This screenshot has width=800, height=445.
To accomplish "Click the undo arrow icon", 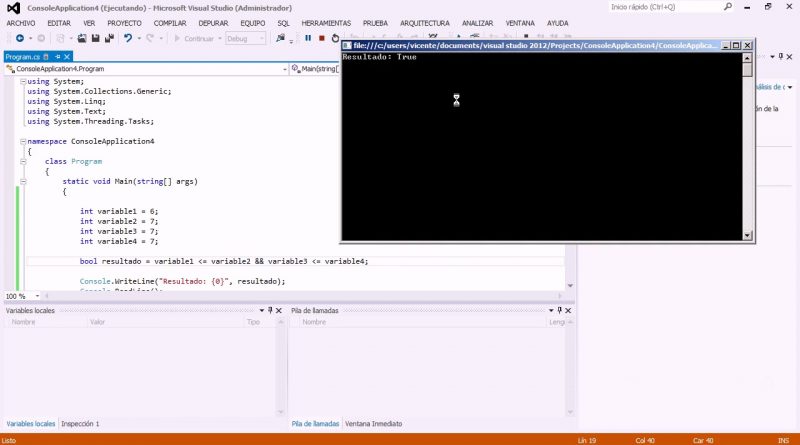I will [128, 38].
